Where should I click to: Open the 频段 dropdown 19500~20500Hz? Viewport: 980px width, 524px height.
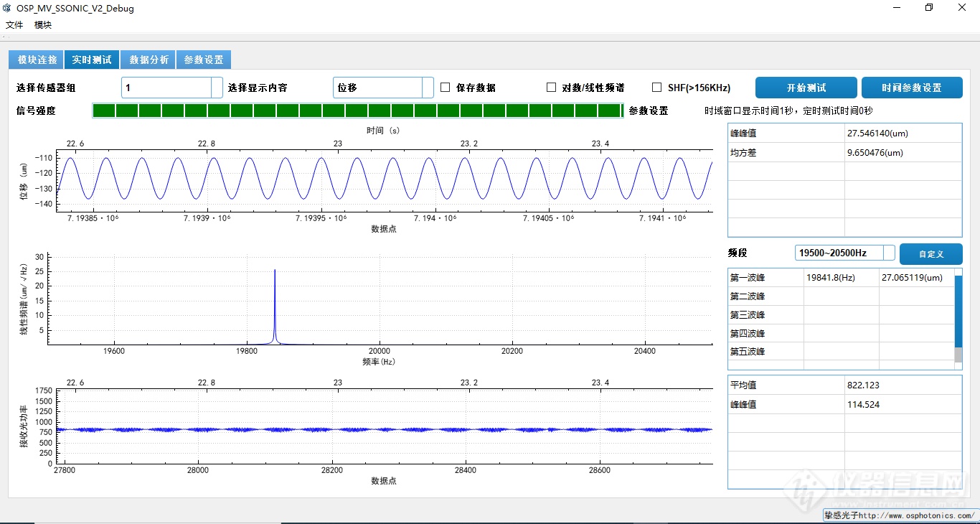(x=845, y=253)
